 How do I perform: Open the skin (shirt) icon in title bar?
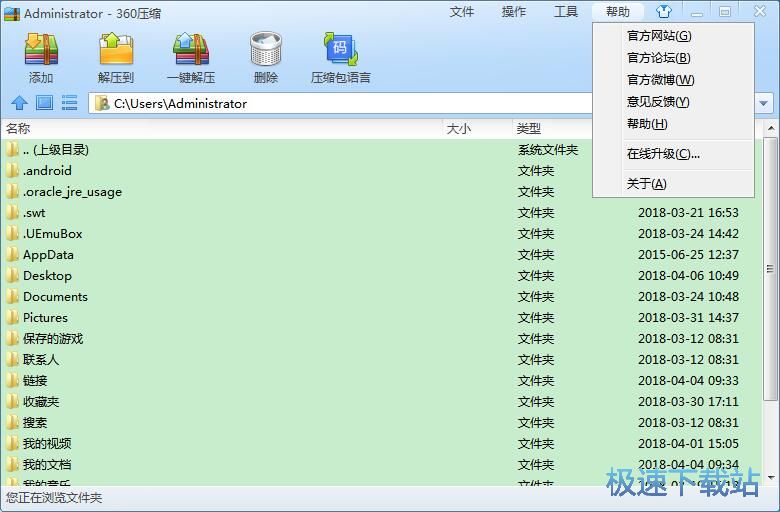664,11
